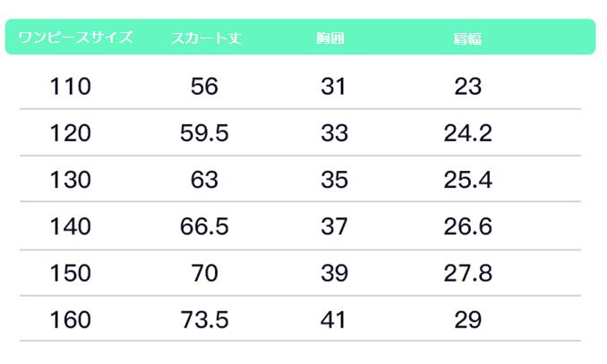Click the 胸囲 column header
The image size is (607, 364).
tap(330, 38)
